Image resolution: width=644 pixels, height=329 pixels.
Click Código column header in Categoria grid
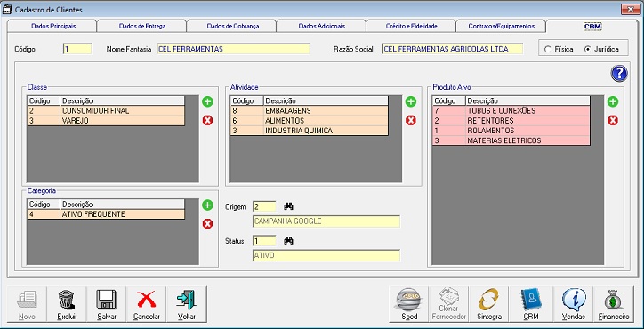pos(44,205)
